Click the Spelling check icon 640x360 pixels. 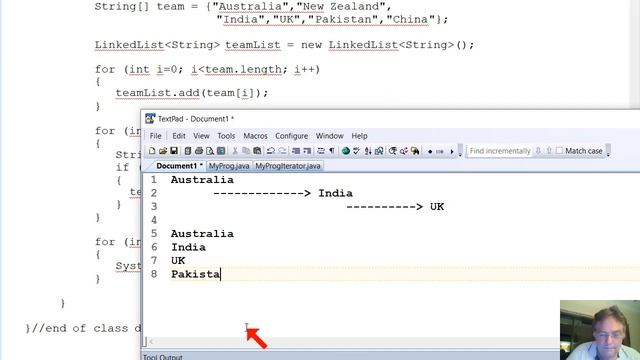coord(357,151)
